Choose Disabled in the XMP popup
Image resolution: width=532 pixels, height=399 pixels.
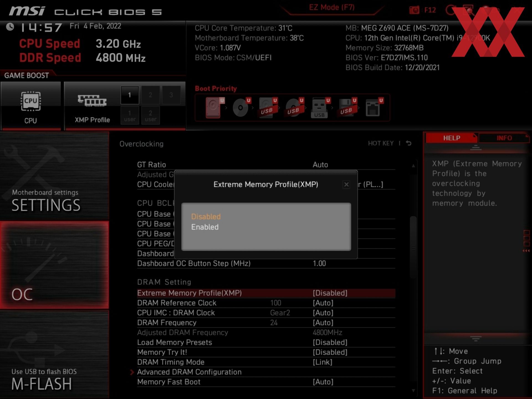206,216
